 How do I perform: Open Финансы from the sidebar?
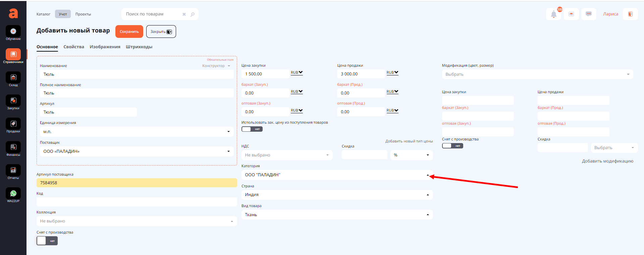click(13, 147)
